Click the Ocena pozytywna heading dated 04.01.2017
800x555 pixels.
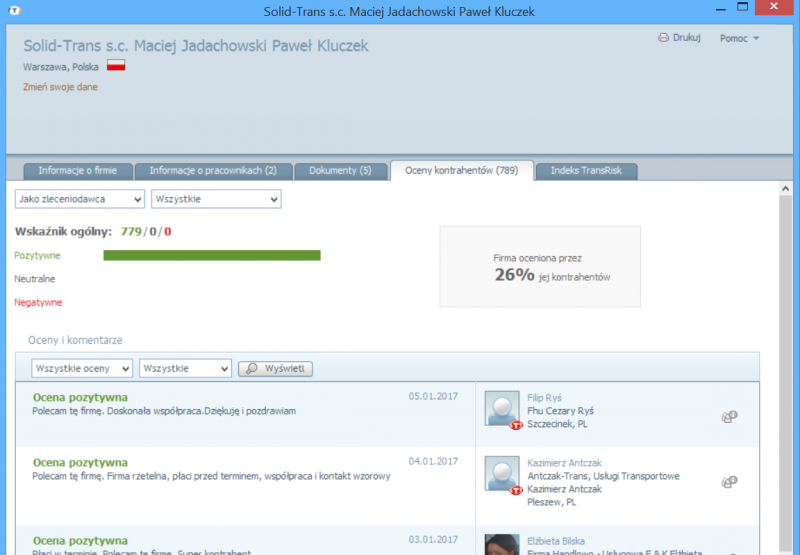point(80,463)
